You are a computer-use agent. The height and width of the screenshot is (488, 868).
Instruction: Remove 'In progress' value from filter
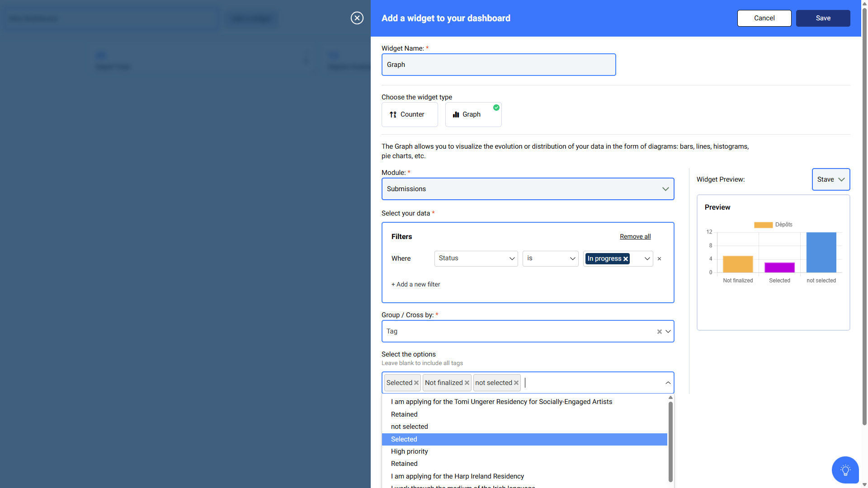(626, 259)
